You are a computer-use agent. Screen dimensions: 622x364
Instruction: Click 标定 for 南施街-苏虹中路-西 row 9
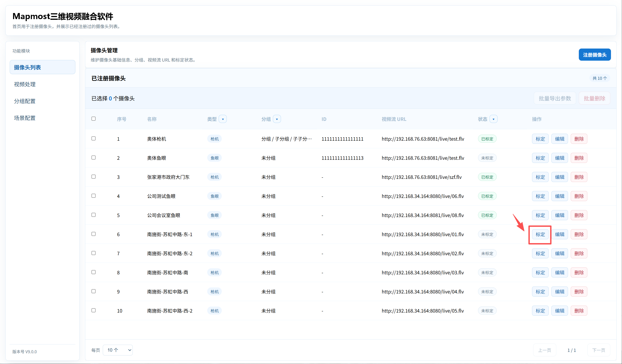point(540,292)
